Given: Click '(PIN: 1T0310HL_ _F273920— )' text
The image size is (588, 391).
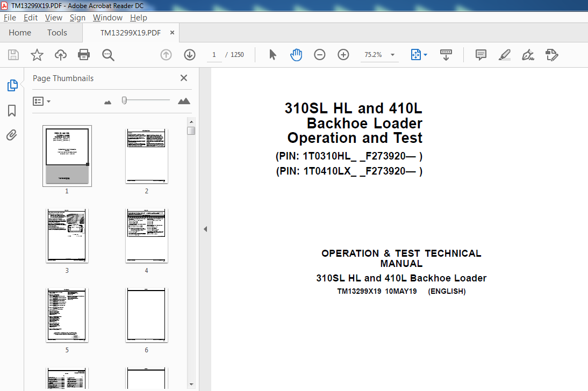Looking at the screenshot, I should (349, 156).
